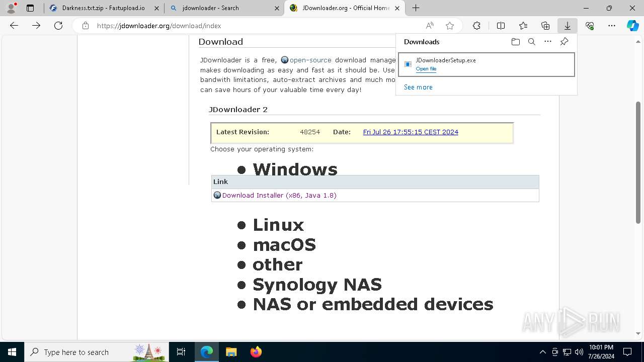The image size is (644, 362).
Task: Expand the Windows operating system section
Action: coord(295,169)
